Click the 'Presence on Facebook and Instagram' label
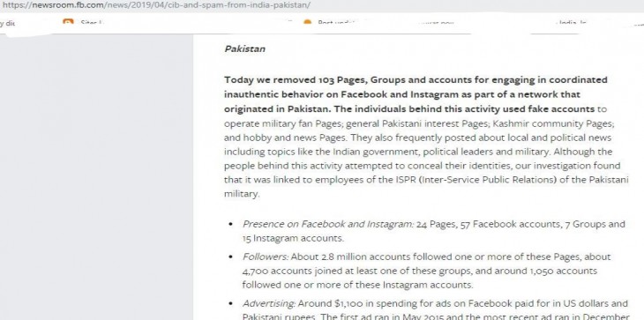 [x=328, y=224]
